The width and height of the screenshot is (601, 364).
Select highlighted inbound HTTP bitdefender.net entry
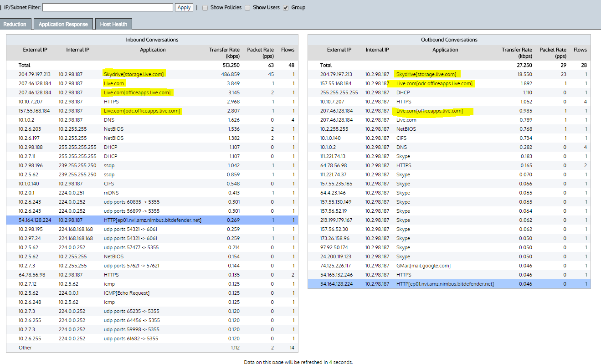(153, 220)
